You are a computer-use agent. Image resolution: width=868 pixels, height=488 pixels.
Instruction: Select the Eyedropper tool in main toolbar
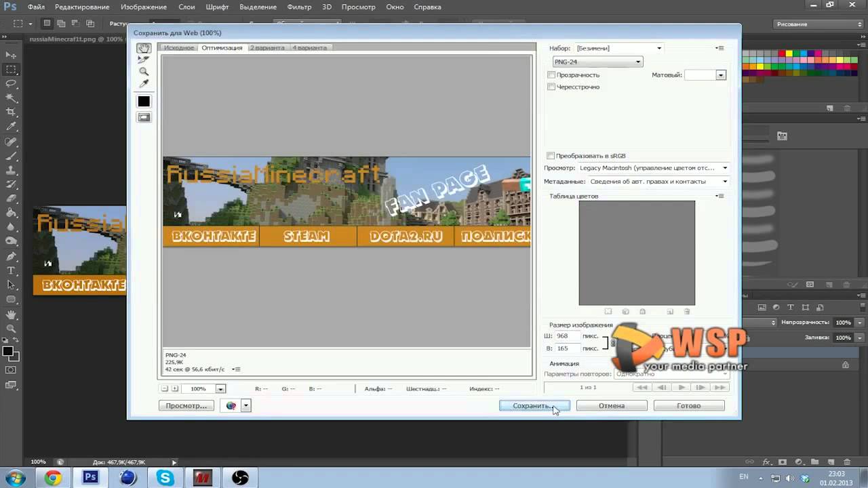tap(11, 127)
